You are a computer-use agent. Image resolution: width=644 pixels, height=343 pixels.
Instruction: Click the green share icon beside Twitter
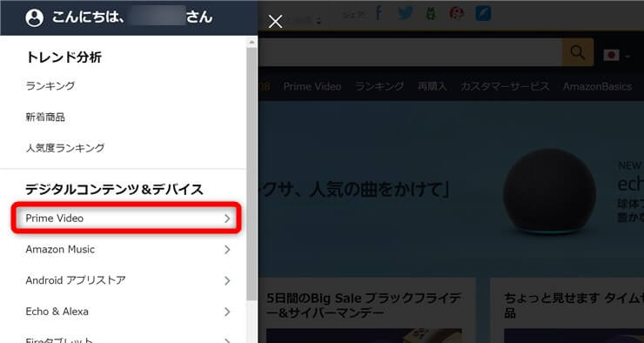click(431, 13)
